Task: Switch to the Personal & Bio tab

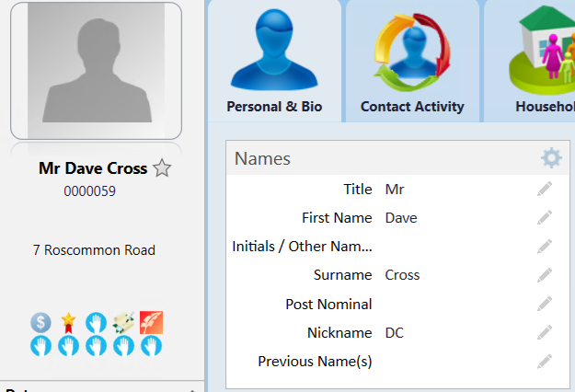Action: [274, 61]
